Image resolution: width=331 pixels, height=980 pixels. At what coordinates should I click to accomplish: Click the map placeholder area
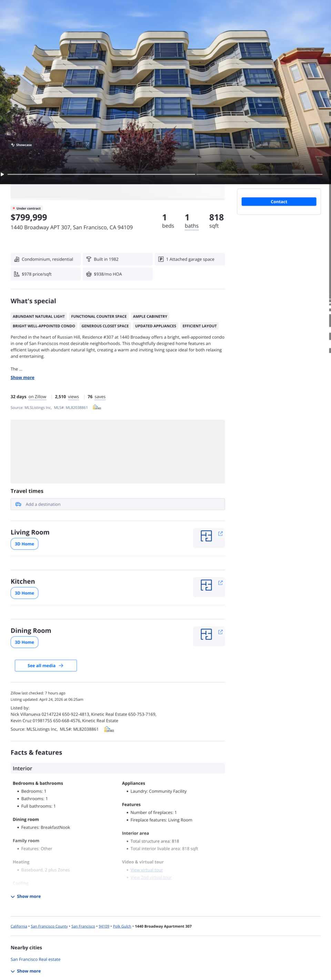[x=118, y=451]
